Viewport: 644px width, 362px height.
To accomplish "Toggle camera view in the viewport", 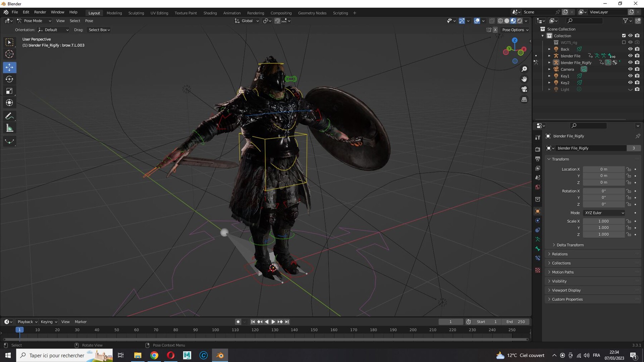I will pos(524,89).
